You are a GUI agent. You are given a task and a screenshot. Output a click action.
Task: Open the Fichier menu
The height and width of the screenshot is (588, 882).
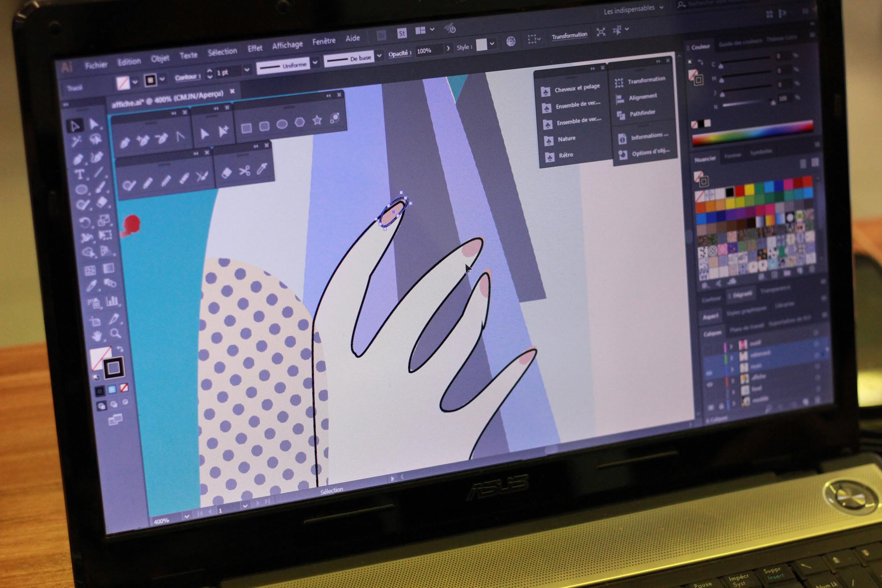(x=96, y=65)
